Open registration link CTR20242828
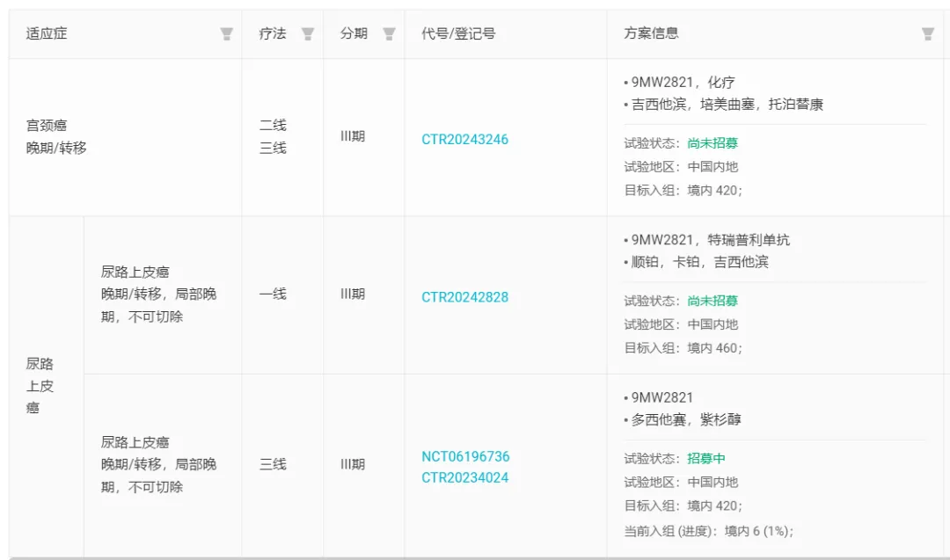This screenshot has height=560, width=950. pos(464,297)
